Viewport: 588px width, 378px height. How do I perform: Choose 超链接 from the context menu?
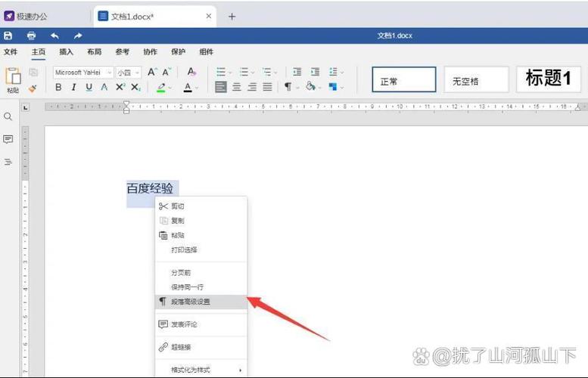[201, 347]
